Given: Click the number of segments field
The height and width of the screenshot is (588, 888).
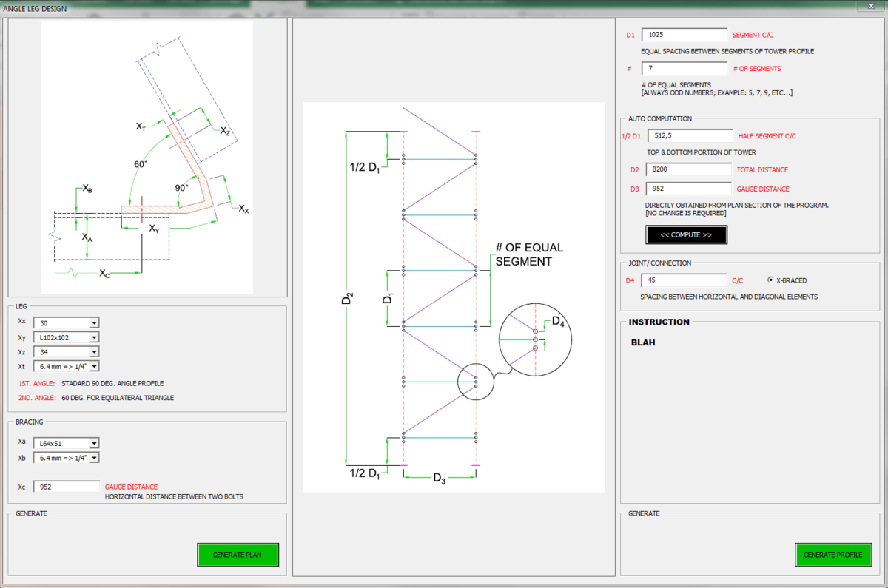Looking at the screenshot, I should [684, 69].
